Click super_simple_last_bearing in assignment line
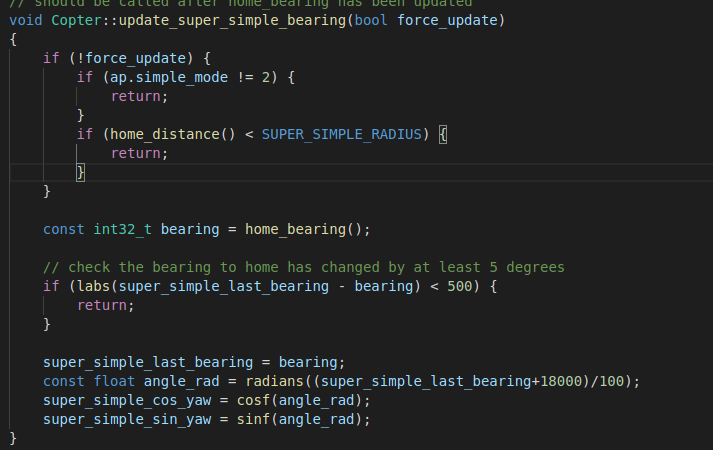The height and width of the screenshot is (450, 713). pos(148,363)
